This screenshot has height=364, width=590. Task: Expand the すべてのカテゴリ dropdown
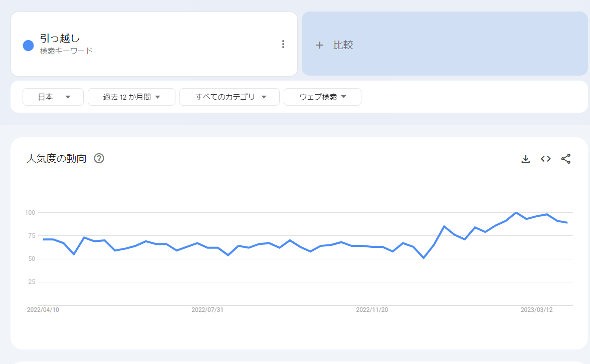point(230,97)
